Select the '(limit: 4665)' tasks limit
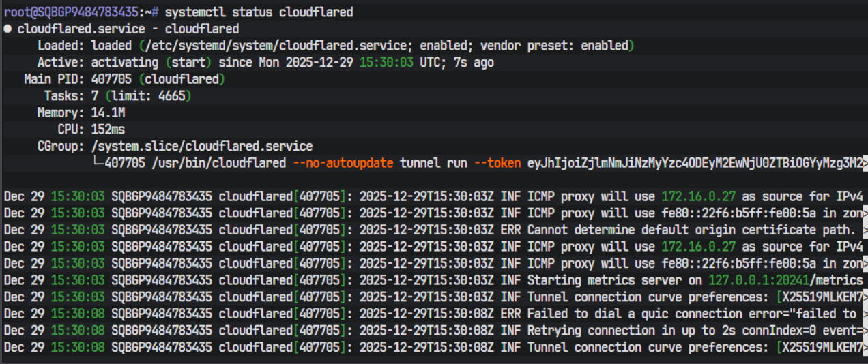The width and height of the screenshot is (868, 364). [x=148, y=96]
